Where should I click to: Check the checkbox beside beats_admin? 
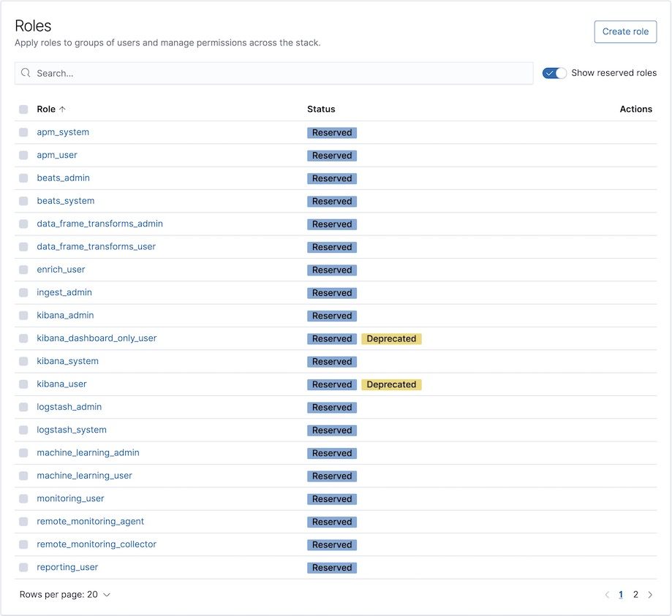(x=23, y=178)
